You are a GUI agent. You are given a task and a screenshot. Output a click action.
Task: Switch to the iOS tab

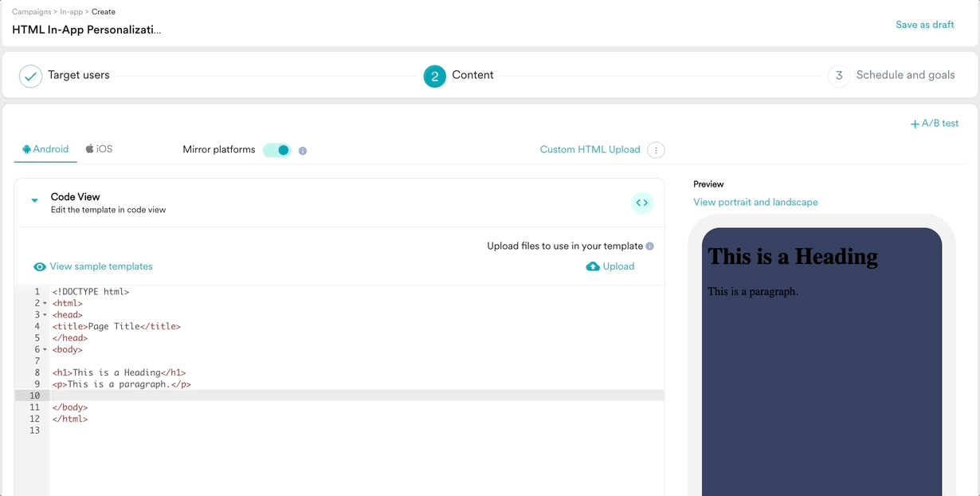(x=100, y=148)
